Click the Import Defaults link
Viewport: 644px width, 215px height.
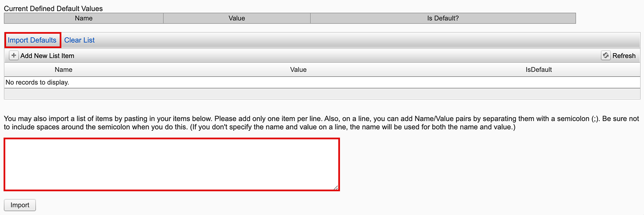(x=32, y=40)
